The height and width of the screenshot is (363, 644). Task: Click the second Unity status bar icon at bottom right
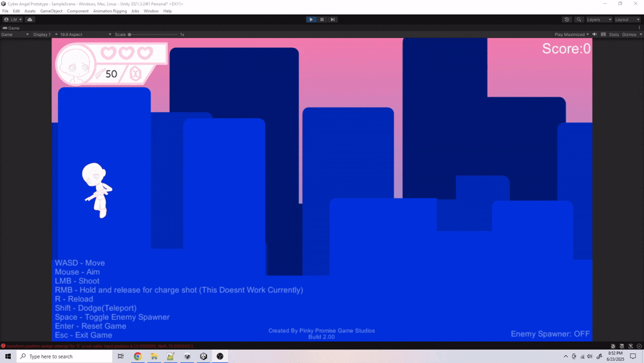pyautogui.click(x=622, y=346)
